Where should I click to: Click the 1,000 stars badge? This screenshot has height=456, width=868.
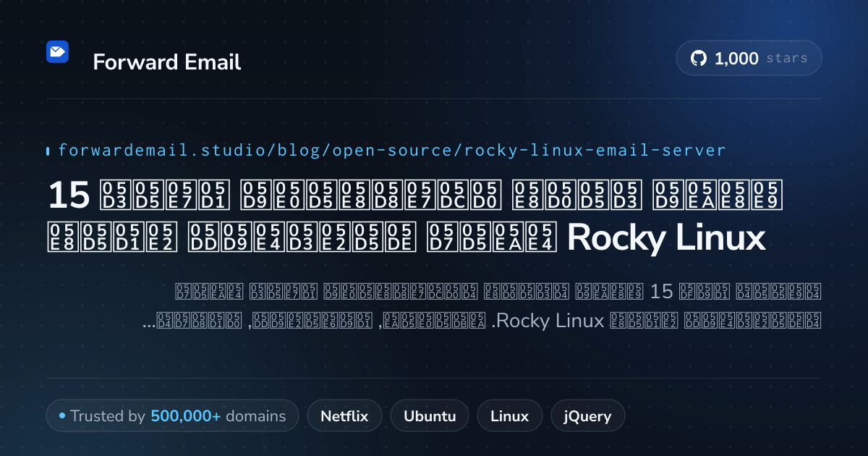point(749,59)
